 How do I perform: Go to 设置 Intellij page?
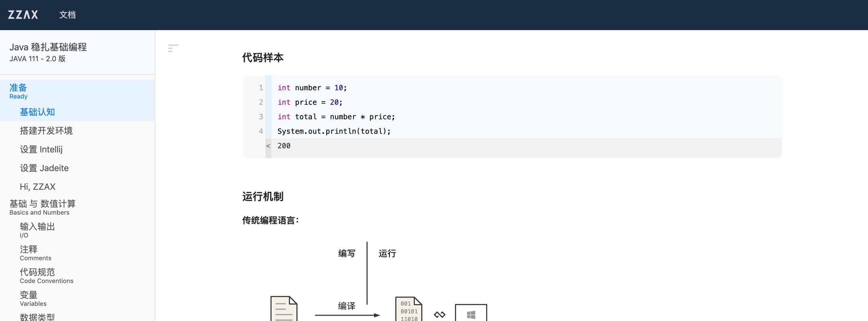41,149
